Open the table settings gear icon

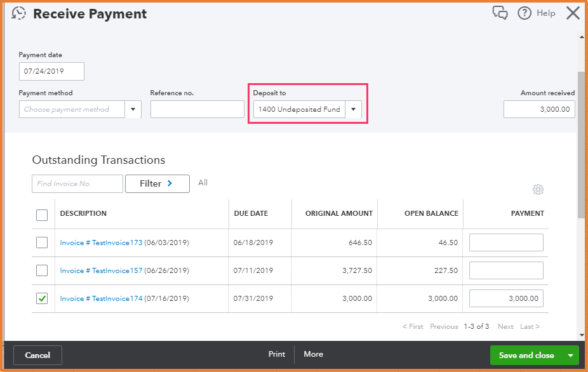pos(538,189)
